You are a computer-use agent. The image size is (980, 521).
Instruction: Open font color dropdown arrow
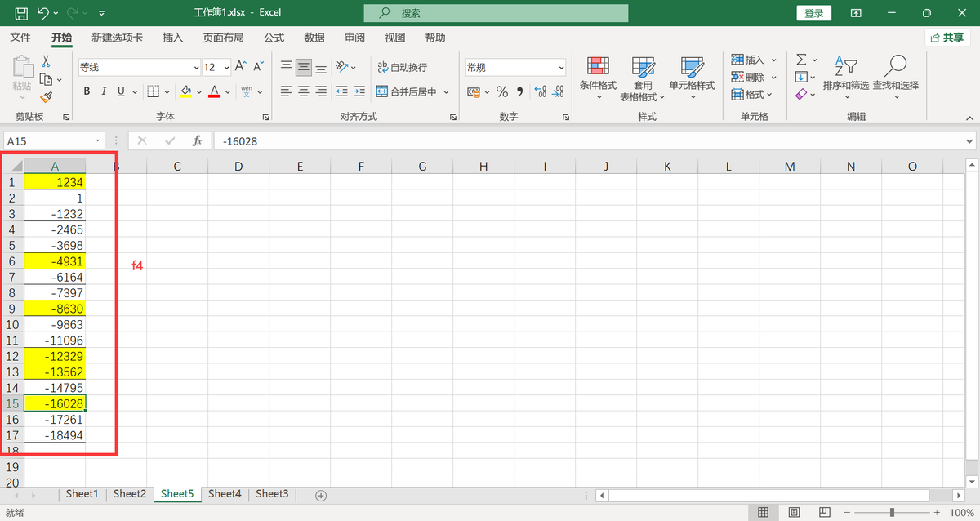[x=228, y=91]
